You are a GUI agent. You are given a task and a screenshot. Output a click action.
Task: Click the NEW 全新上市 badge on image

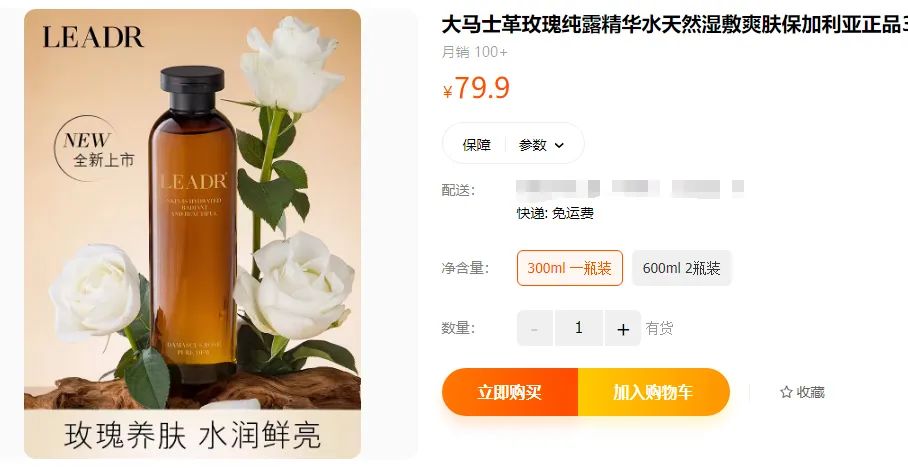click(x=91, y=149)
